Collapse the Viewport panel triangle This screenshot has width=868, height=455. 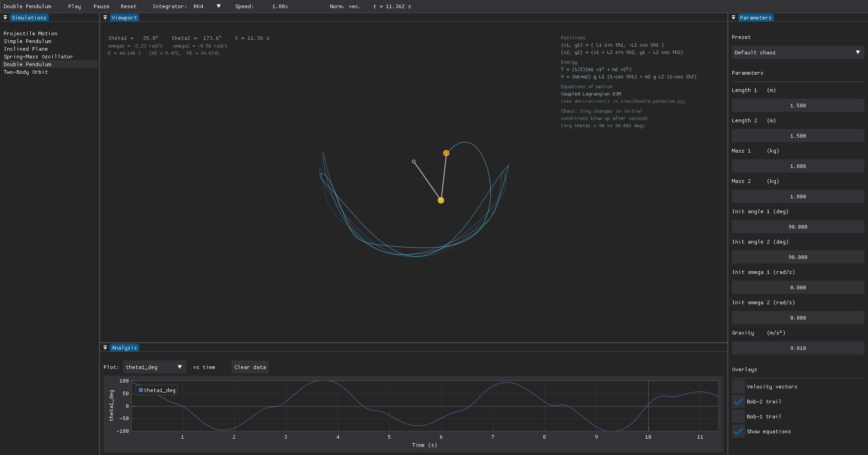[x=105, y=18]
